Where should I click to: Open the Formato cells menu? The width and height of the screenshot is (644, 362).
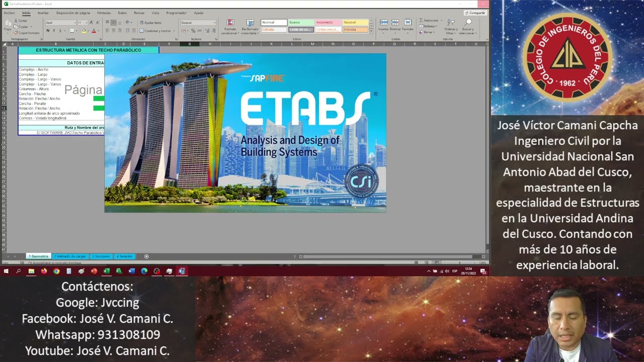tap(408, 26)
